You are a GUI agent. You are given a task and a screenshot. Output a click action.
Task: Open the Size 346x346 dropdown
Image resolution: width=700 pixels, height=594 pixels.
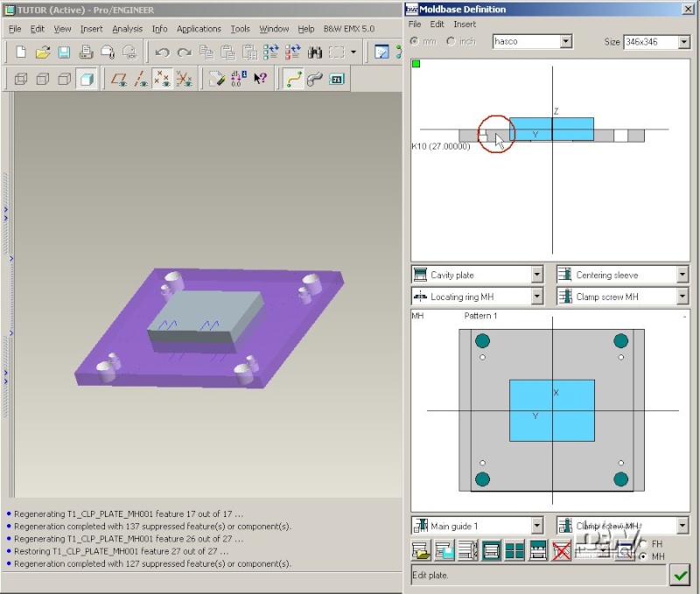click(684, 42)
